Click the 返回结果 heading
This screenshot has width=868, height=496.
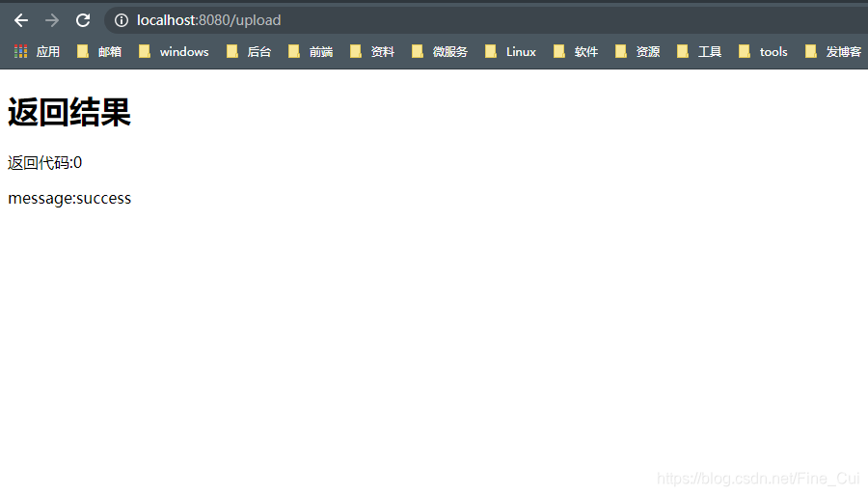pyautogui.click(x=69, y=112)
